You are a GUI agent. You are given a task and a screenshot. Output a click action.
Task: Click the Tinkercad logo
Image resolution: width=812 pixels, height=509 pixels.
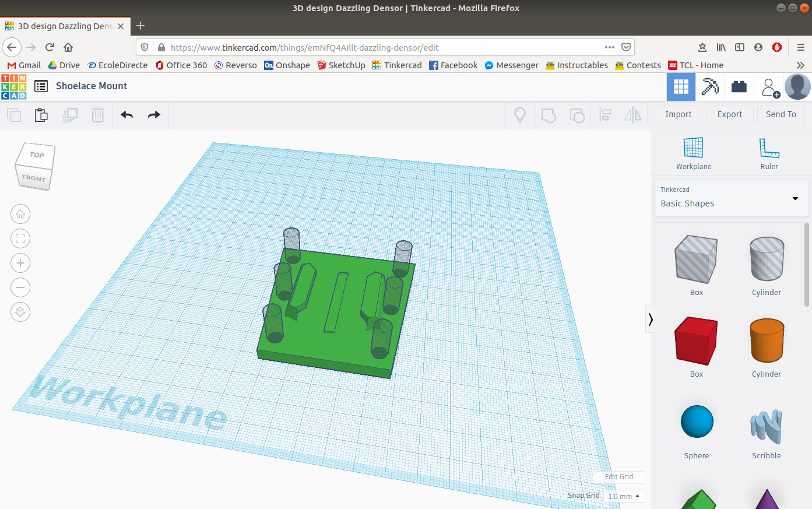click(13, 86)
